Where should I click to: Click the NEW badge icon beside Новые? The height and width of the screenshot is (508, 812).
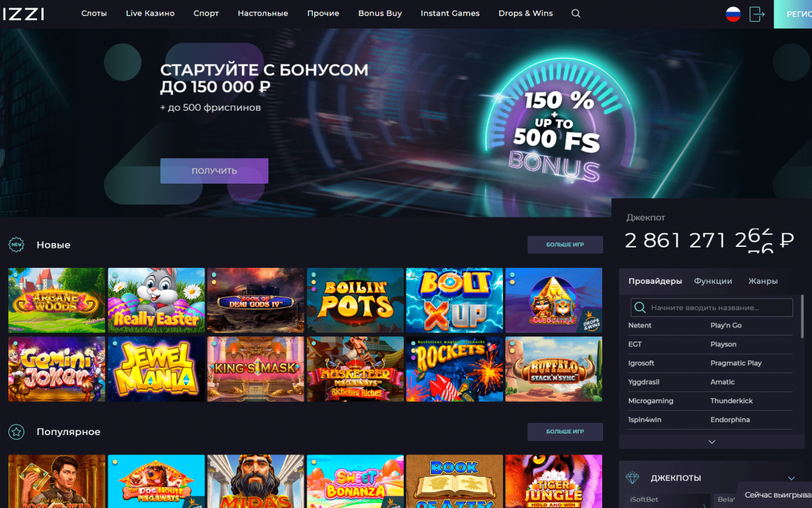[16, 245]
